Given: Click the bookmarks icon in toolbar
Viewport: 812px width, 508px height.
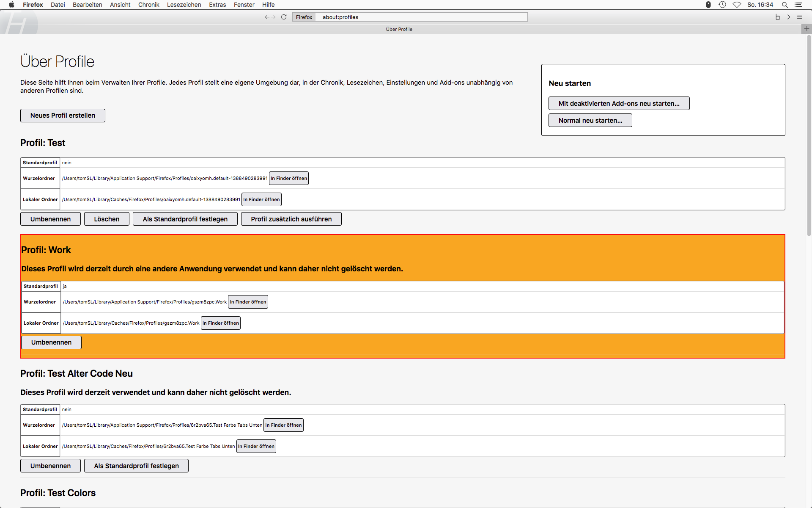Looking at the screenshot, I should point(777,17).
